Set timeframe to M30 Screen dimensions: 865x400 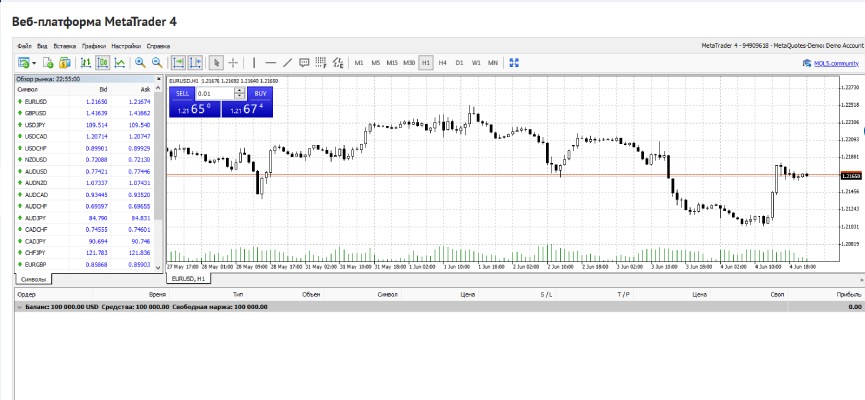[409, 63]
